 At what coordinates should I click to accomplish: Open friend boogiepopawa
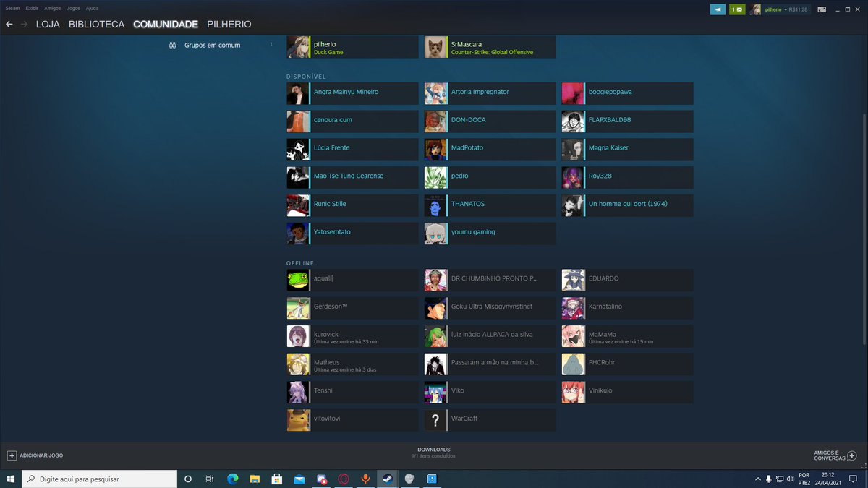click(x=627, y=93)
